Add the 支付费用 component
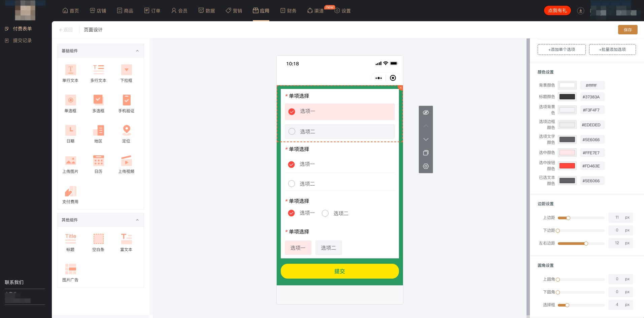644x318 pixels. click(x=70, y=195)
